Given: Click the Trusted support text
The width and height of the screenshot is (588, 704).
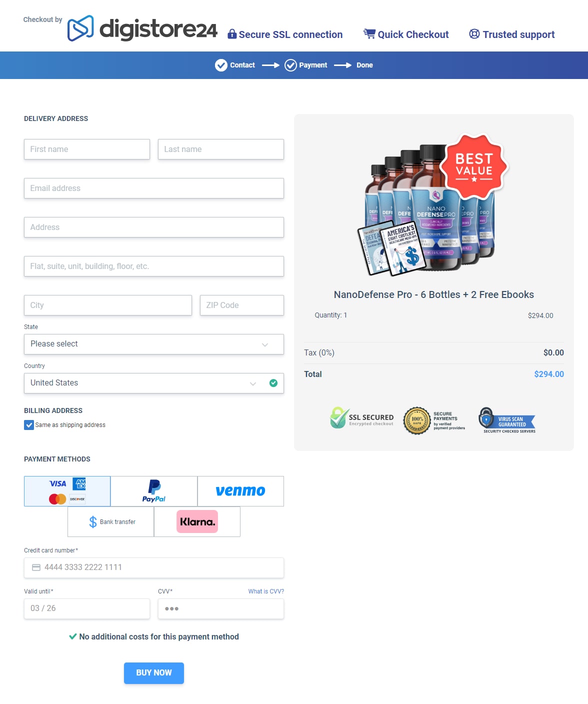Looking at the screenshot, I should tap(519, 34).
